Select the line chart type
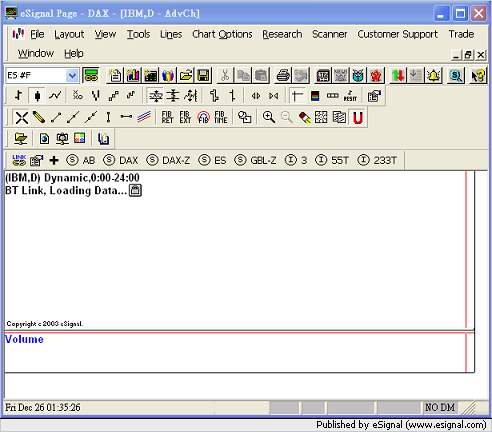The image size is (492, 432). [x=55, y=96]
